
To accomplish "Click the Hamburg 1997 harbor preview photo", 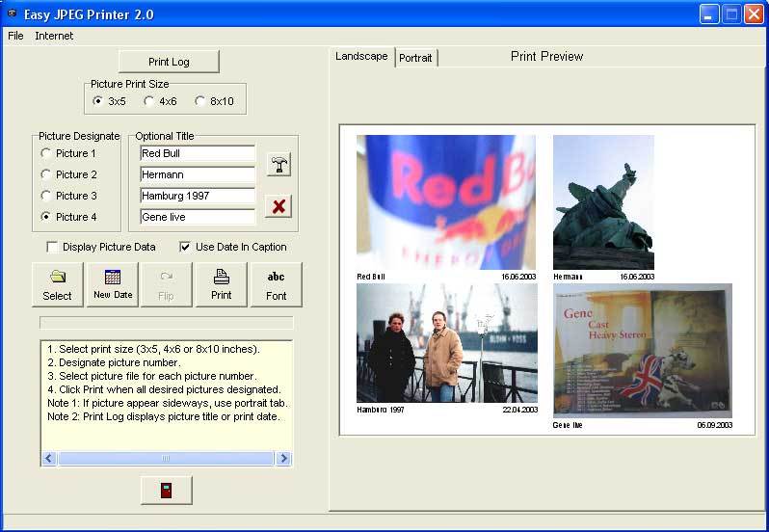I will click(447, 343).
